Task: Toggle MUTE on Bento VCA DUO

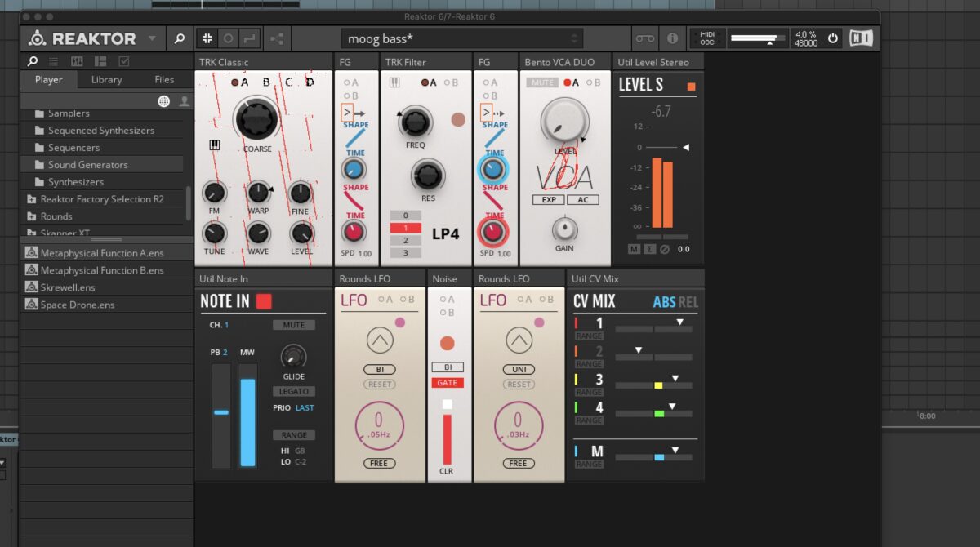Action: tap(542, 82)
